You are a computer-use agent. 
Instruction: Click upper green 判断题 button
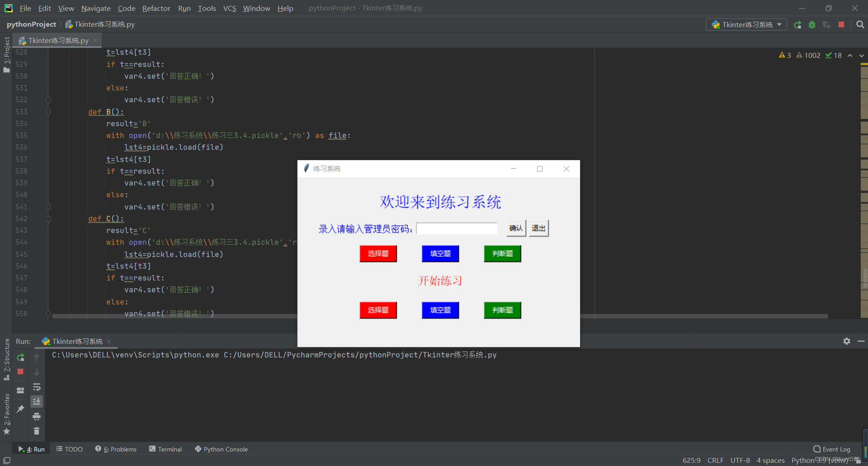(502, 253)
